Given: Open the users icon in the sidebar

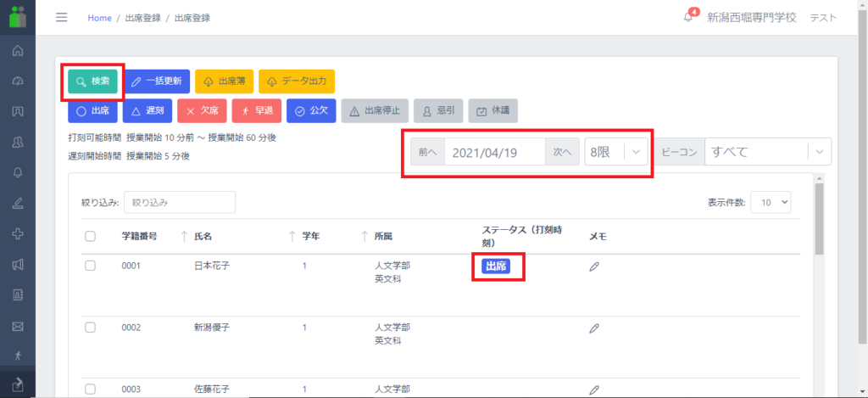Looking at the screenshot, I should pos(18,142).
